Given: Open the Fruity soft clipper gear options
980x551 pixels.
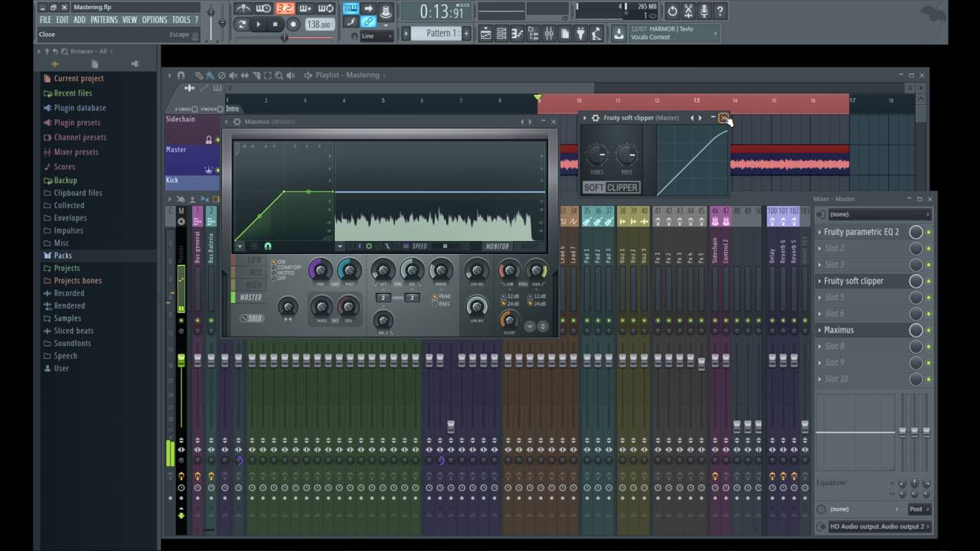Looking at the screenshot, I should pyautogui.click(x=595, y=118).
